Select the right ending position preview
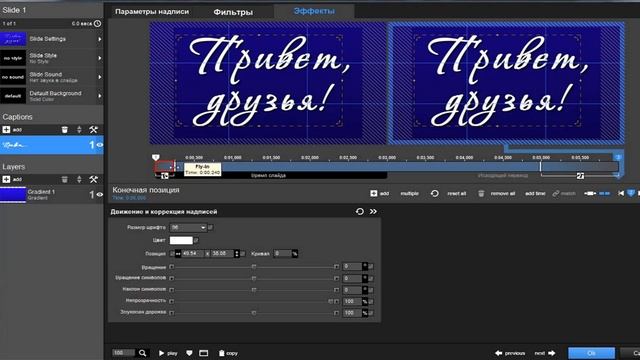The height and width of the screenshot is (360, 640). coord(506,83)
